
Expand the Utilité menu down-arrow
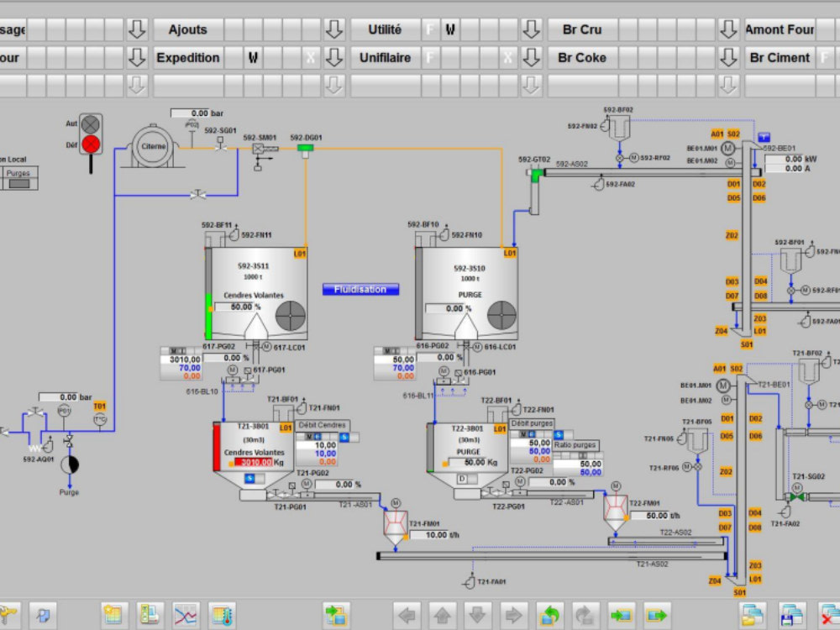click(532, 29)
